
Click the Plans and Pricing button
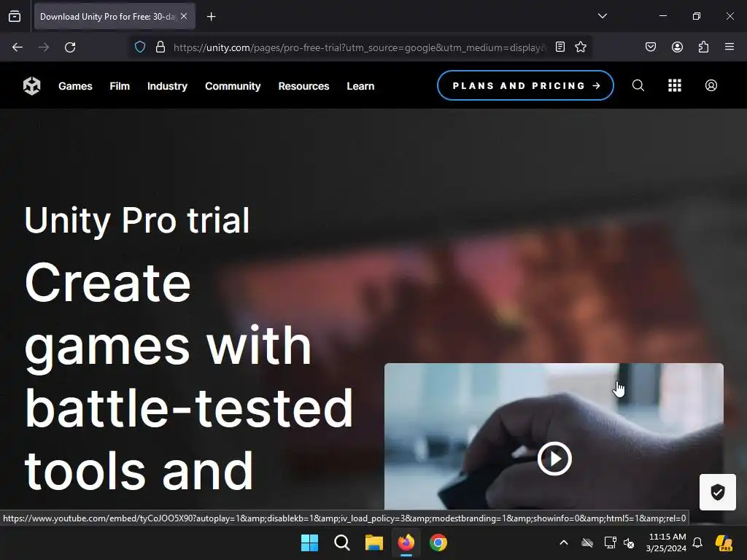525,86
